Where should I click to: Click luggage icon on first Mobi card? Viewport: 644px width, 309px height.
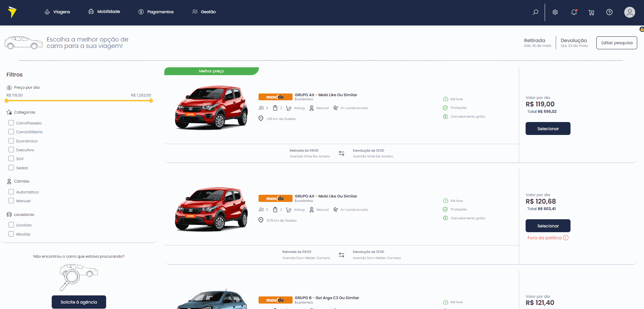[275, 108]
